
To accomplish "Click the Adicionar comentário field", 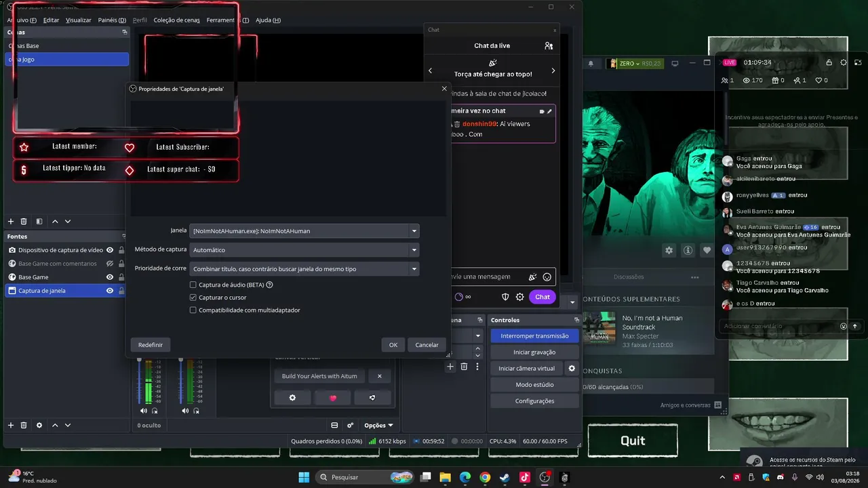I will pyautogui.click(x=778, y=326).
